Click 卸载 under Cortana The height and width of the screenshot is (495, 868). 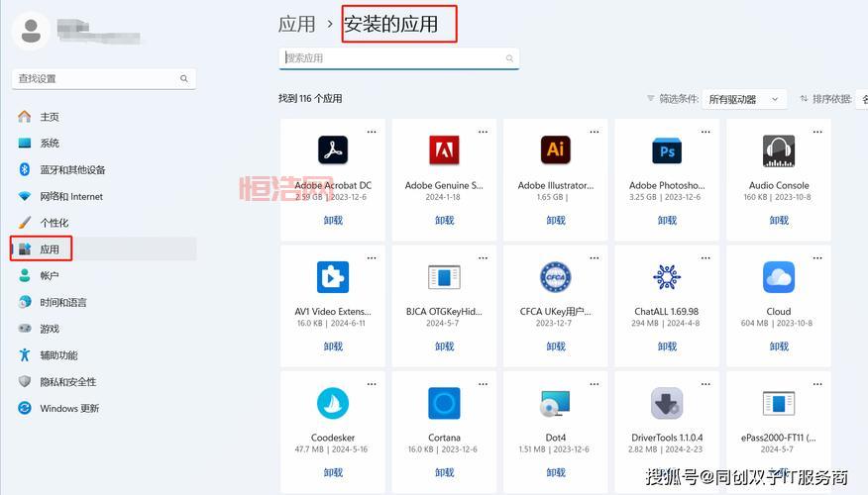(444, 472)
